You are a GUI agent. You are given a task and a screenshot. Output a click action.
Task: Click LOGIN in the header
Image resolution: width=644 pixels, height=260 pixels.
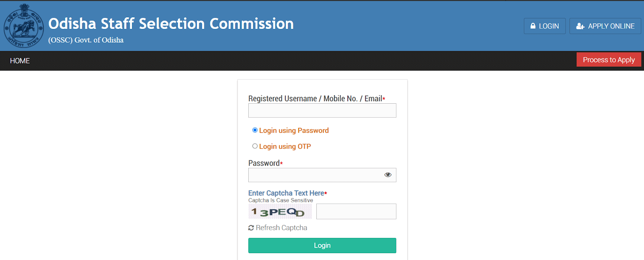545,26
